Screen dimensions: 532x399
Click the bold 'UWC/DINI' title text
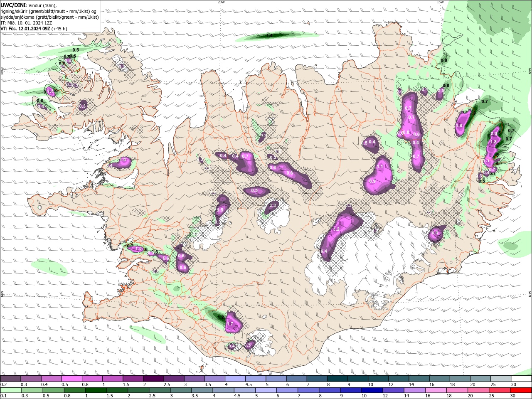(x=13, y=5)
